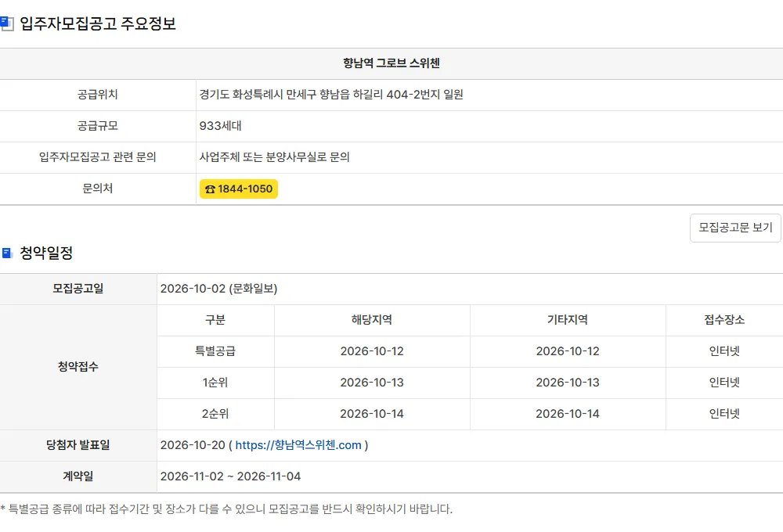This screenshot has width=783, height=532.
Task: Call the 1844-1050 phone number badge
Action: pos(239,189)
